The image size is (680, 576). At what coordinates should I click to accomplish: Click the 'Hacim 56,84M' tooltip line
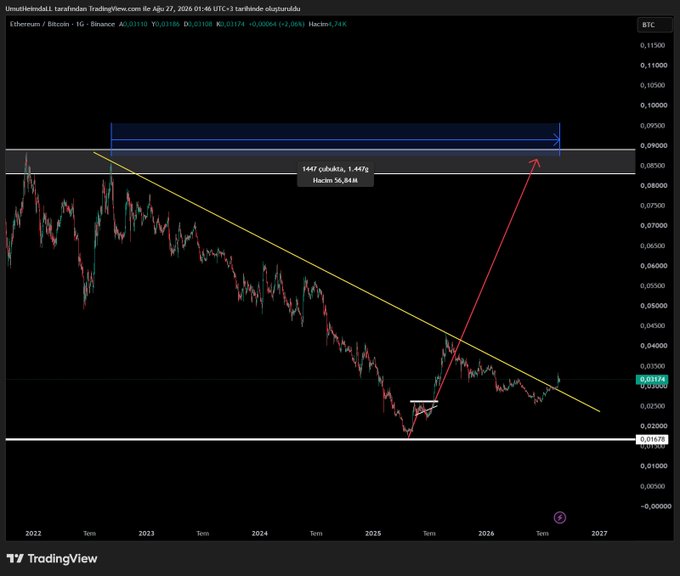(x=335, y=180)
